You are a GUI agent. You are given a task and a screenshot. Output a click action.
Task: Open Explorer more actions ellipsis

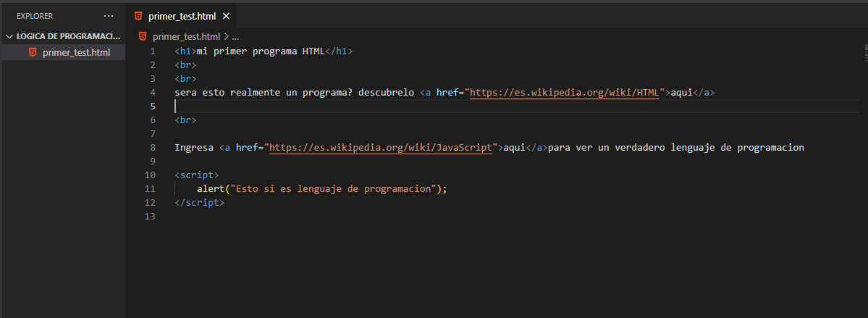click(109, 16)
